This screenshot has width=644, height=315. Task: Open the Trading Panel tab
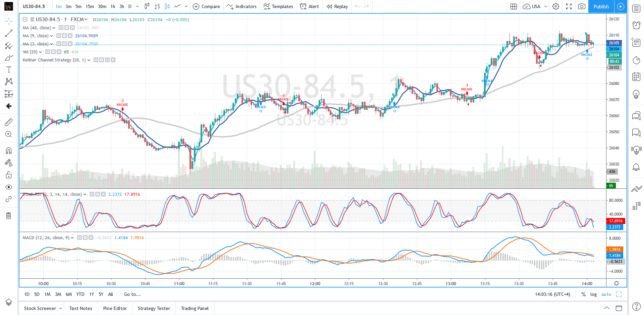195,308
